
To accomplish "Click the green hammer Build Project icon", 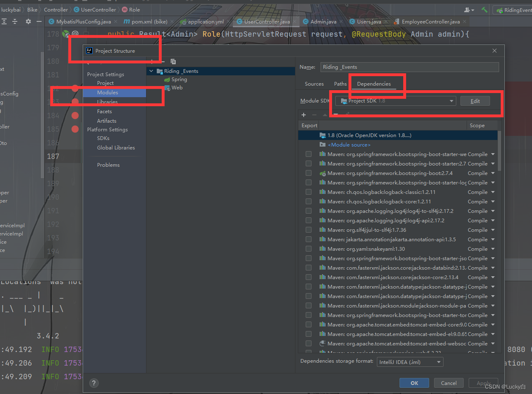I will coord(485,9).
